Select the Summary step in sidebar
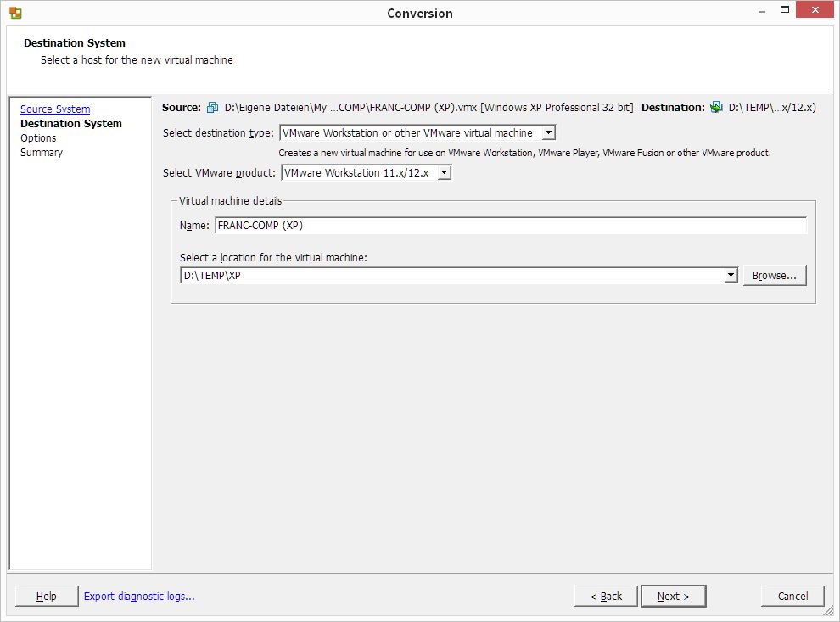The height and width of the screenshot is (622, 840). 42,153
